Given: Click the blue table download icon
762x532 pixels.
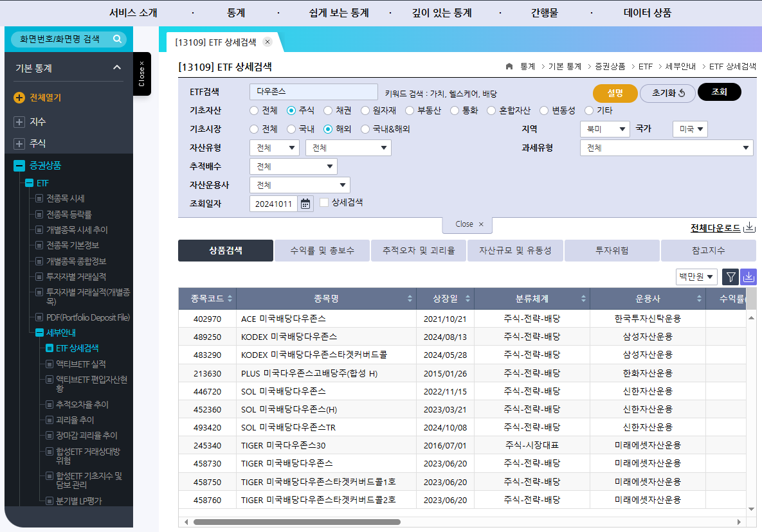Looking at the screenshot, I should 748,277.
